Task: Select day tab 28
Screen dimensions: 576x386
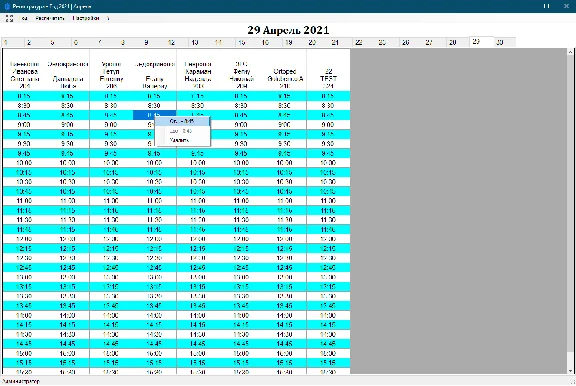Action: pos(458,43)
